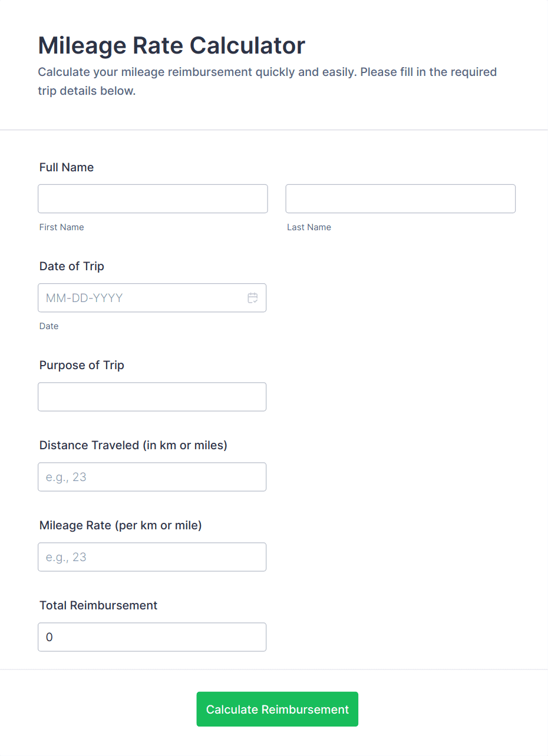This screenshot has height=756, width=548.
Task: Click the small First Name sublabel
Action: (62, 227)
